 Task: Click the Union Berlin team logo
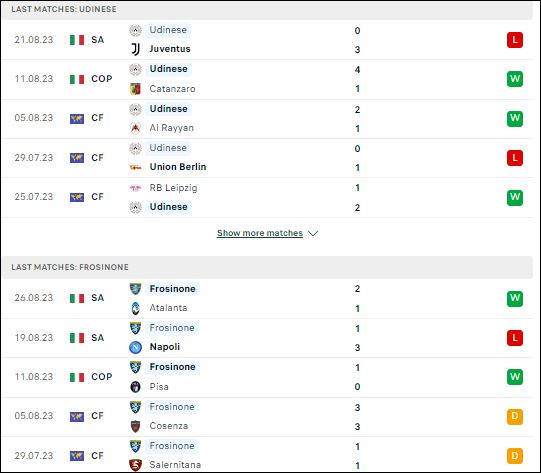point(135,167)
